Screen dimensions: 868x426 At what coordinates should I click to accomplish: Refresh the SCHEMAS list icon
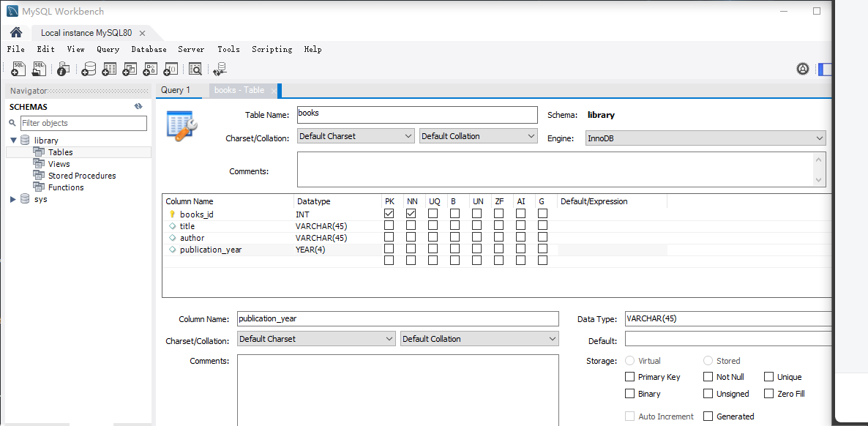(x=138, y=106)
